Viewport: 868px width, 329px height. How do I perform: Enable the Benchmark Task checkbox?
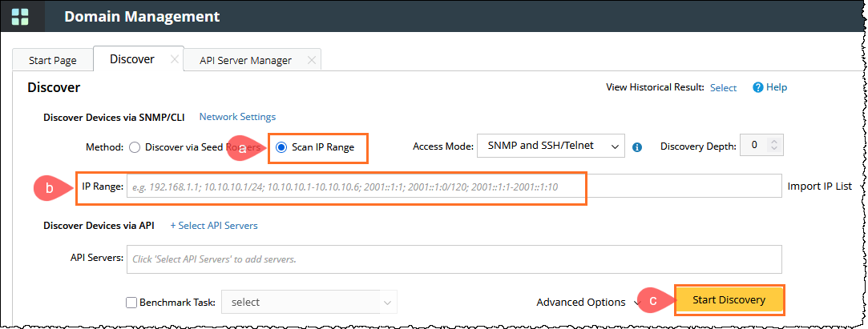click(132, 303)
